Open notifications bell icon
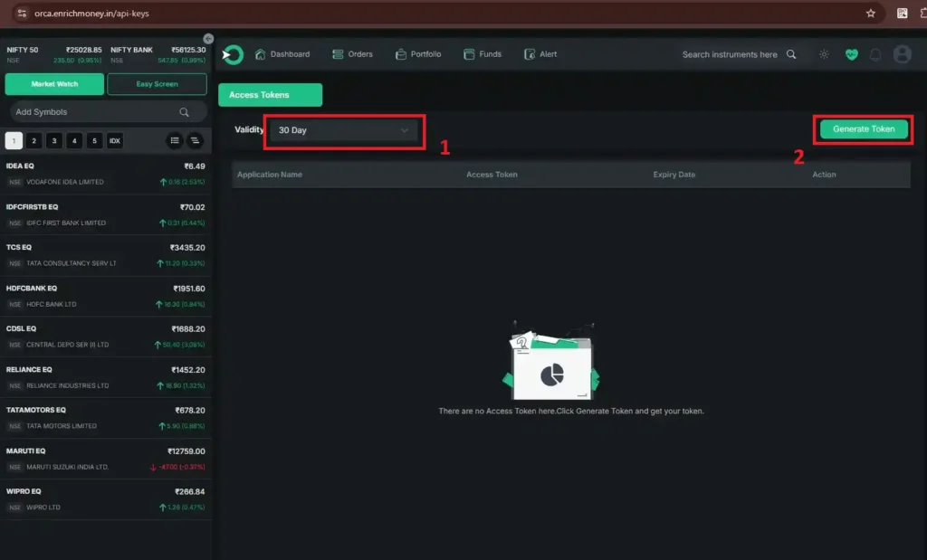The height and width of the screenshot is (560, 927). [875, 54]
